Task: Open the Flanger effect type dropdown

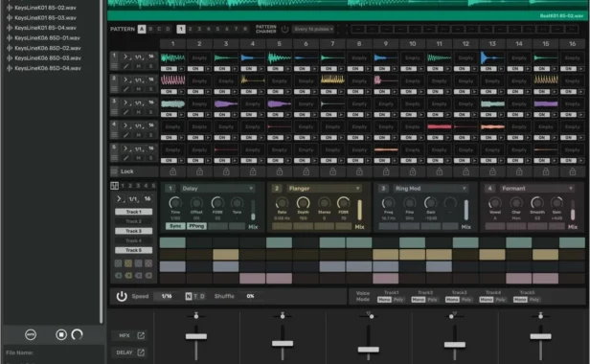Action: coord(324,188)
